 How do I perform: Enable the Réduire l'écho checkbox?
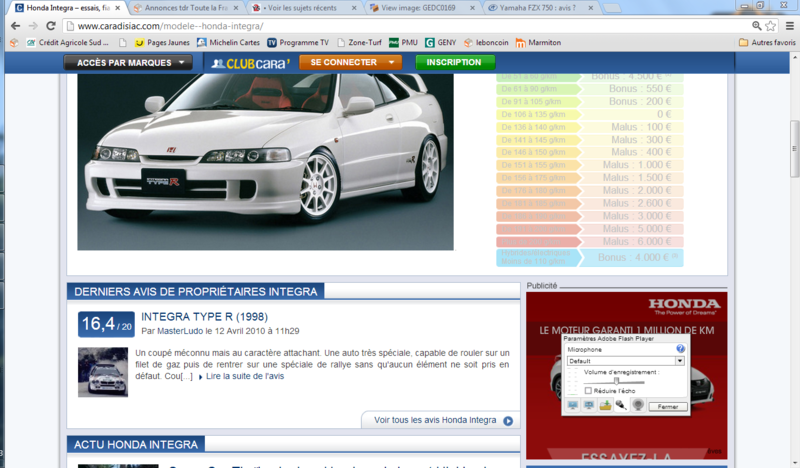(x=588, y=391)
